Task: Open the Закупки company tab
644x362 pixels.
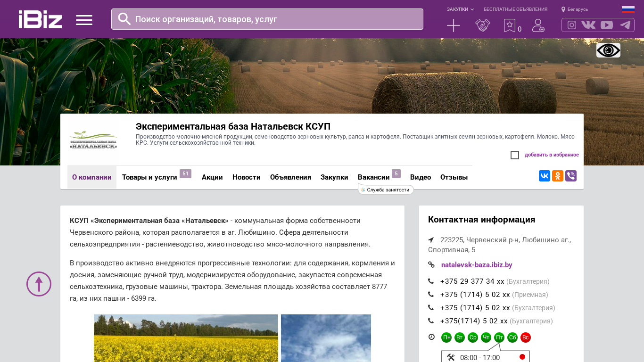Action: point(334,177)
